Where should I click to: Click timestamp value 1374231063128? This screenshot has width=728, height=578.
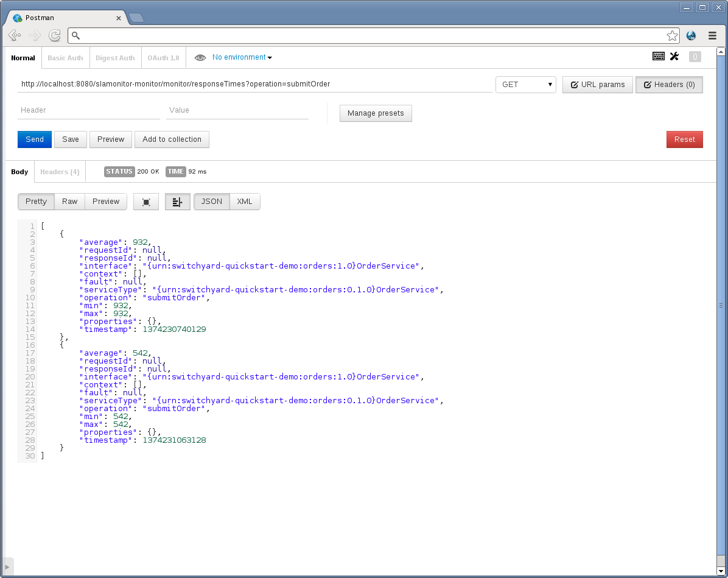pyautogui.click(x=174, y=440)
